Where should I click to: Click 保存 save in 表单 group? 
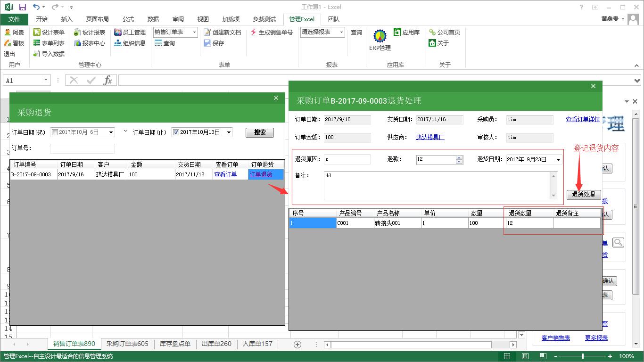point(214,43)
